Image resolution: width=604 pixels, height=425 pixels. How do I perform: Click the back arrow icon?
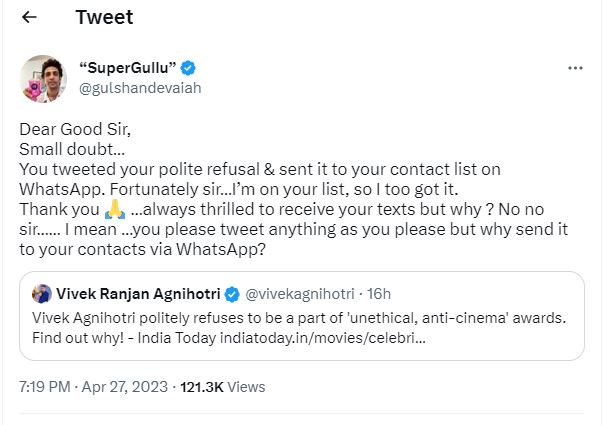tap(29, 18)
